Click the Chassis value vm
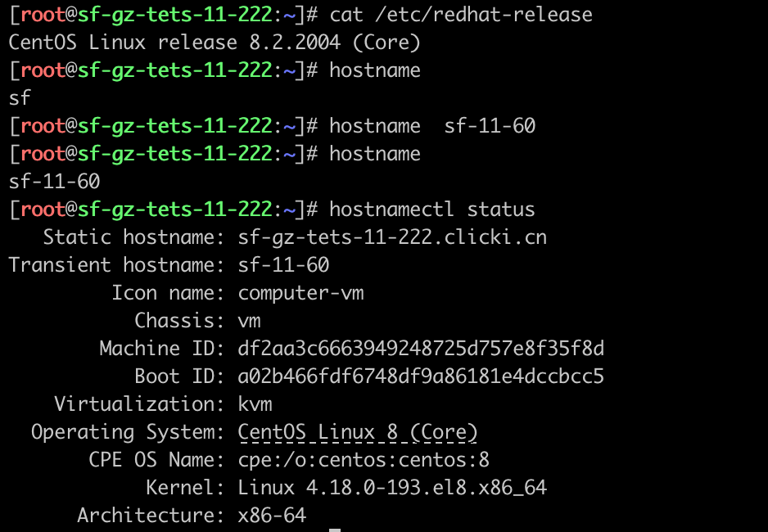The image size is (768, 532). point(249,322)
